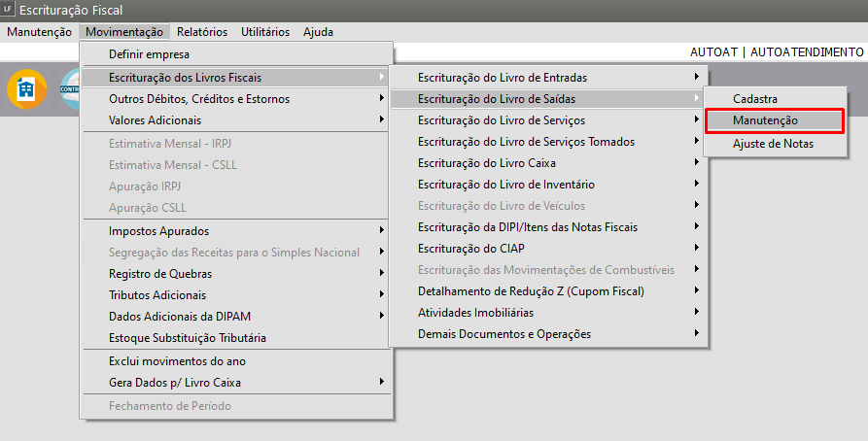This screenshot has width=868, height=441.
Task: Select Estoque Substituição Tributária entry
Action: click(x=188, y=338)
